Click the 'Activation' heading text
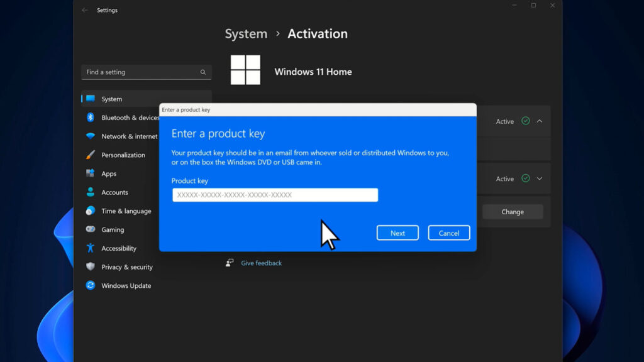The image size is (644, 362). pos(318,34)
